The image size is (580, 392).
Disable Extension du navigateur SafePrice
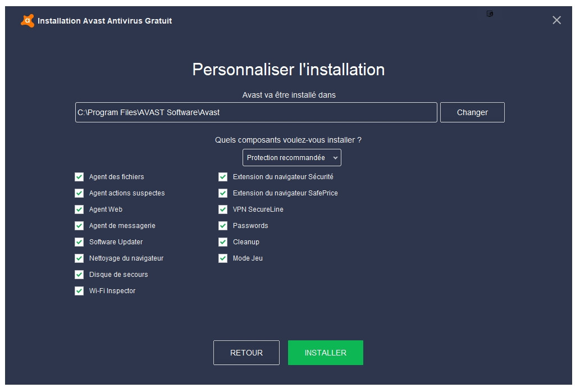coord(223,193)
